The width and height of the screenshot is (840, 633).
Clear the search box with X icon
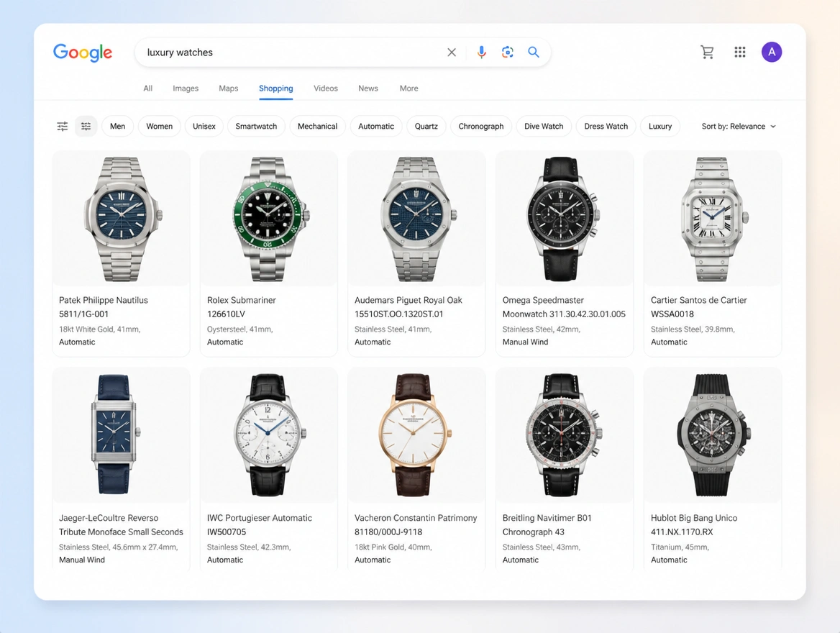452,52
